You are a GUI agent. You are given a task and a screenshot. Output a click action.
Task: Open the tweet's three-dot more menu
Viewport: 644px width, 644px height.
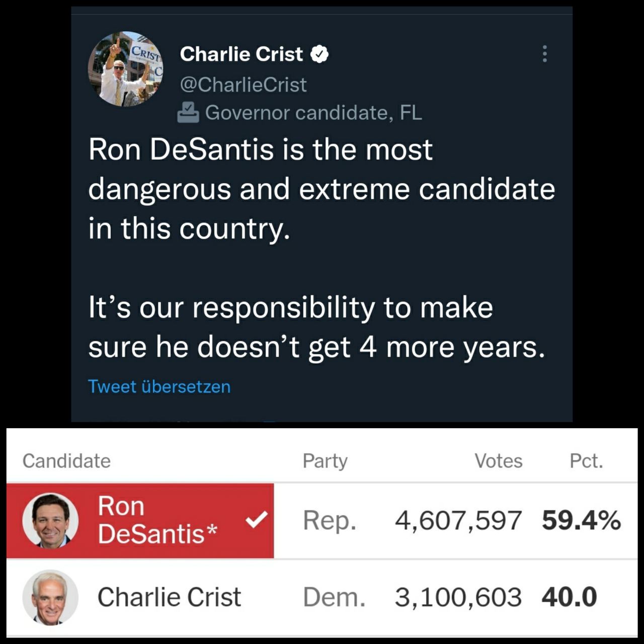click(x=544, y=54)
